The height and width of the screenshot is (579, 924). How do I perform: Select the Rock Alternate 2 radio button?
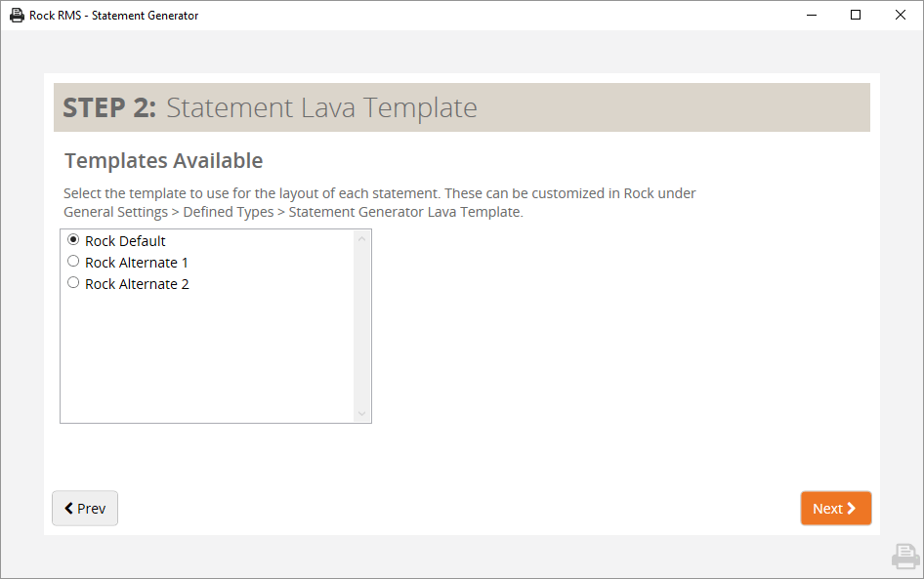(x=73, y=283)
